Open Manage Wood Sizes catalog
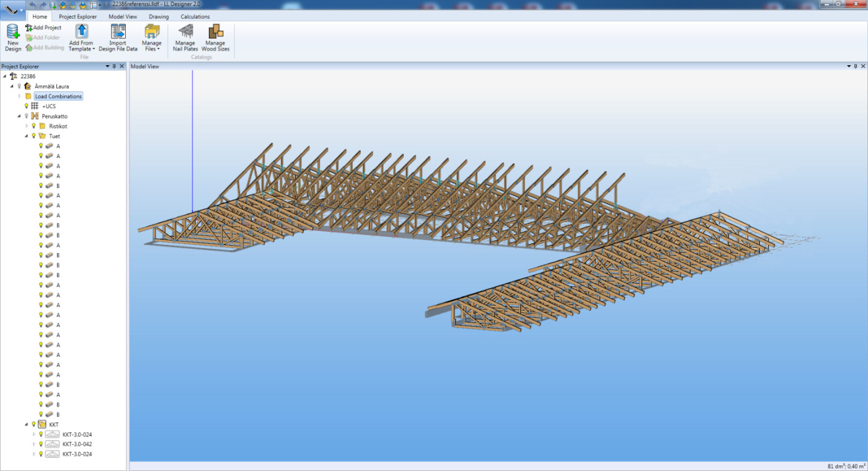868x471 pixels. tap(215, 32)
